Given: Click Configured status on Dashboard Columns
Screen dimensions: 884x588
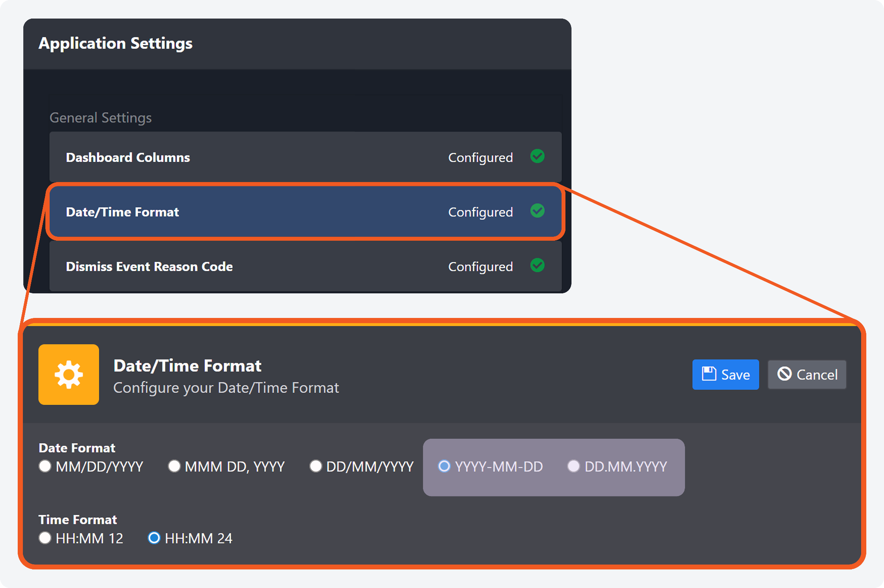Looking at the screenshot, I should (480, 157).
